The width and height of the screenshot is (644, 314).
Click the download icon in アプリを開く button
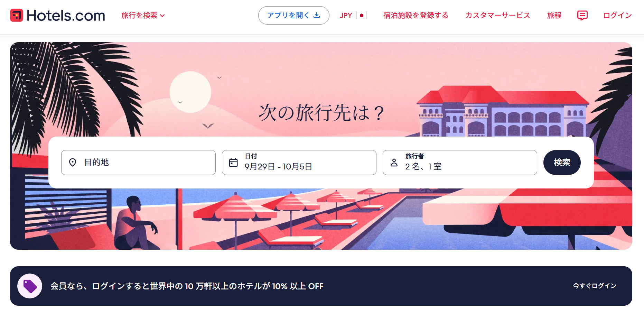coord(317,15)
